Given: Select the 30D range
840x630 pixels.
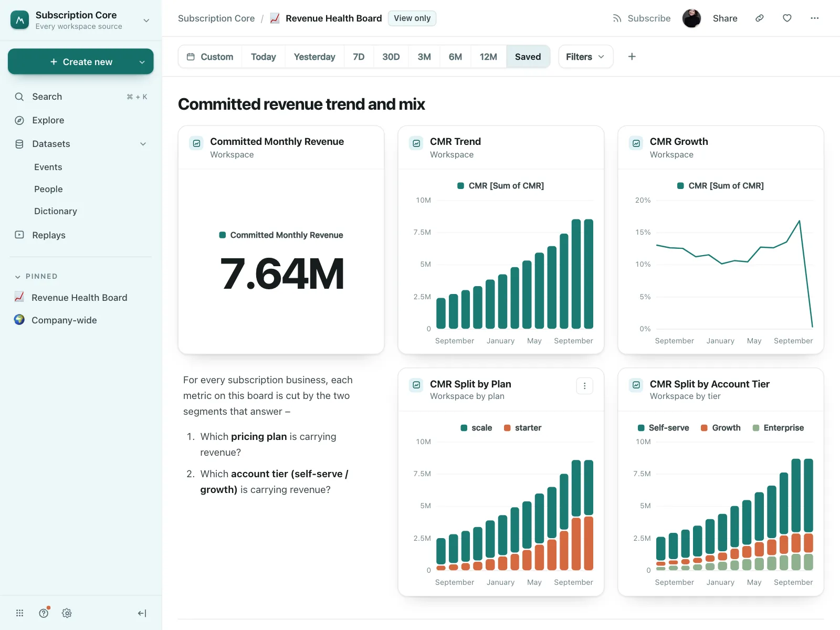Looking at the screenshot, I should click(391, 57).
